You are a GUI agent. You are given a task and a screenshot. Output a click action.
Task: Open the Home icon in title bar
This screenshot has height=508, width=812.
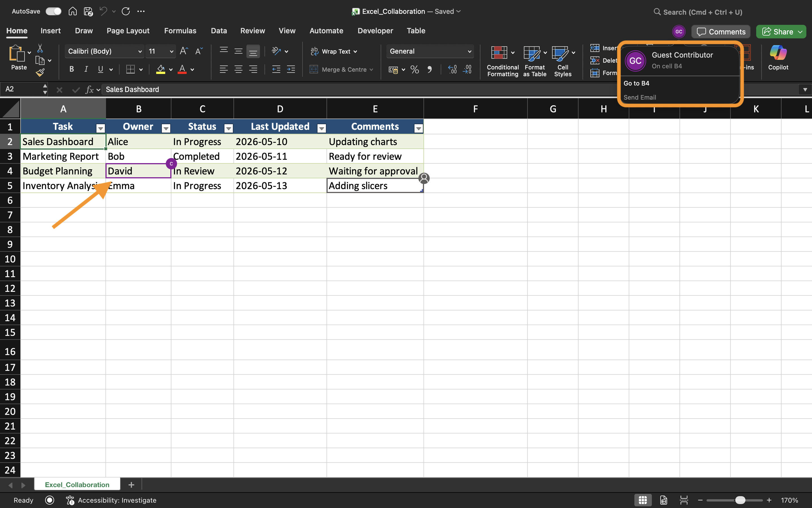(72, 11)
